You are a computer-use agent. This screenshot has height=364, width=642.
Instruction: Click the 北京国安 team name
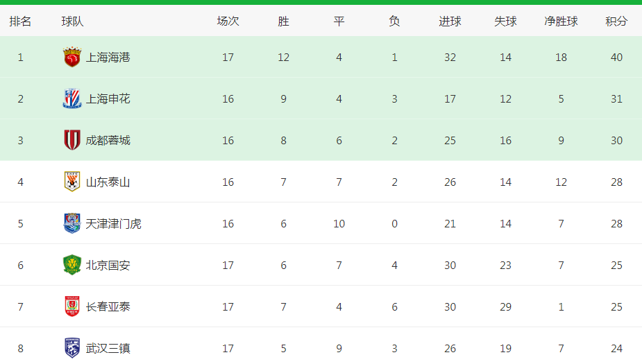coord(108,266)
